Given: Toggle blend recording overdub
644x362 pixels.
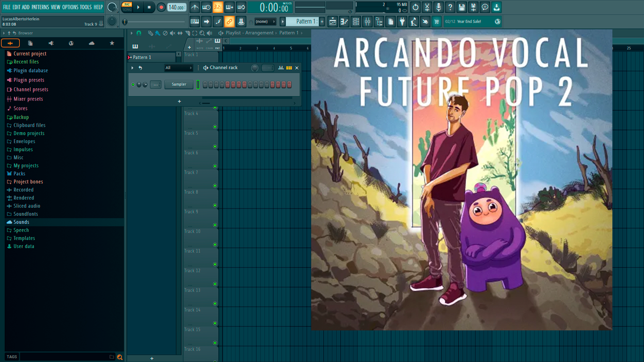Looking at the screenshot, I should (x=229, y=7).
